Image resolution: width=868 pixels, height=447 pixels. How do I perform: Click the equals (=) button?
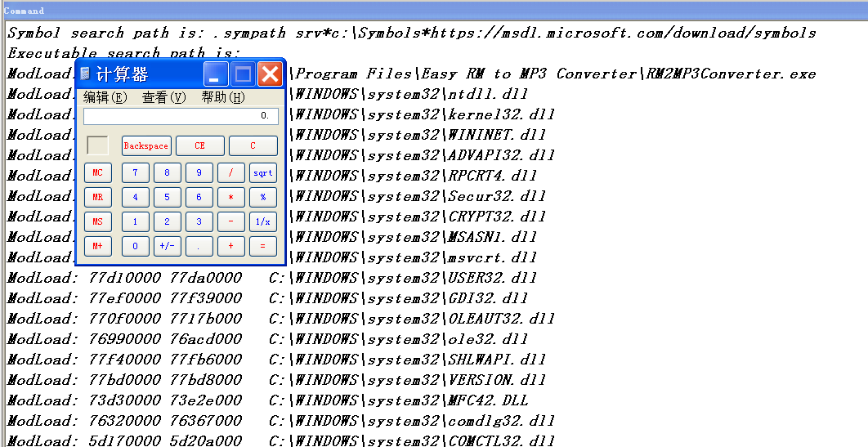tap(263, 246)
